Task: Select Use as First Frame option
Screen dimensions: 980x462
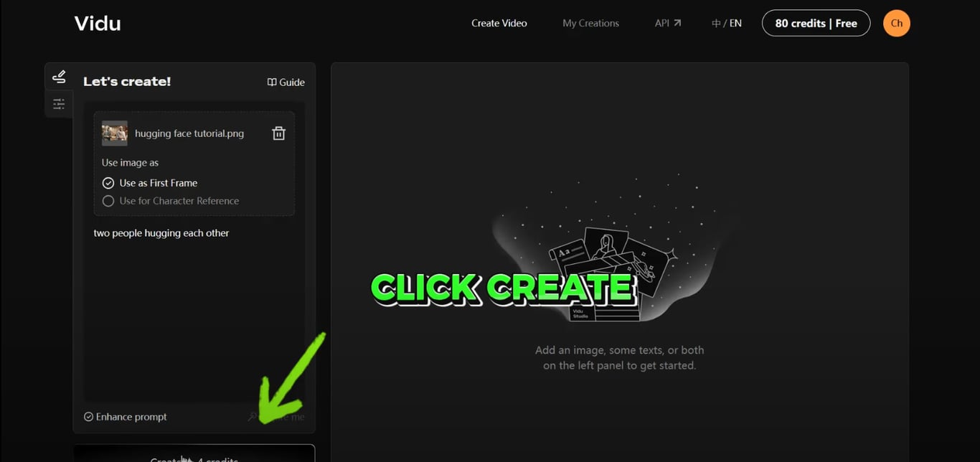Action: click(150, 183)
